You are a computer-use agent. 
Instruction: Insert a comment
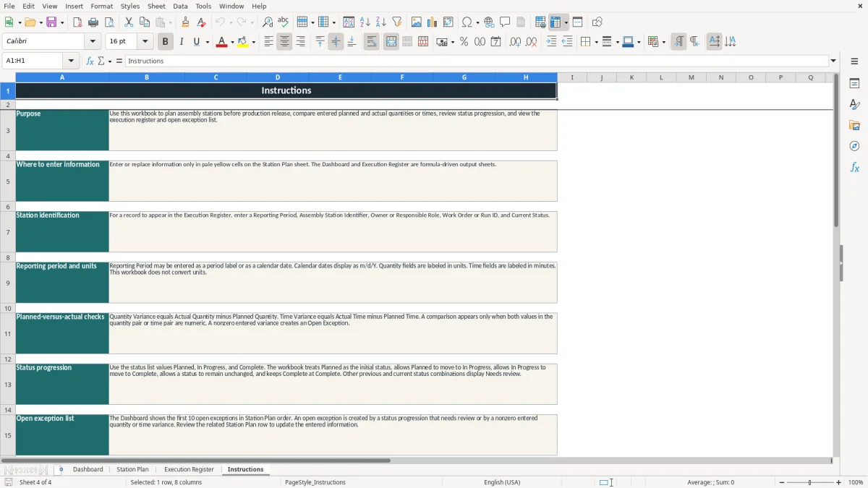pos(505,22)
